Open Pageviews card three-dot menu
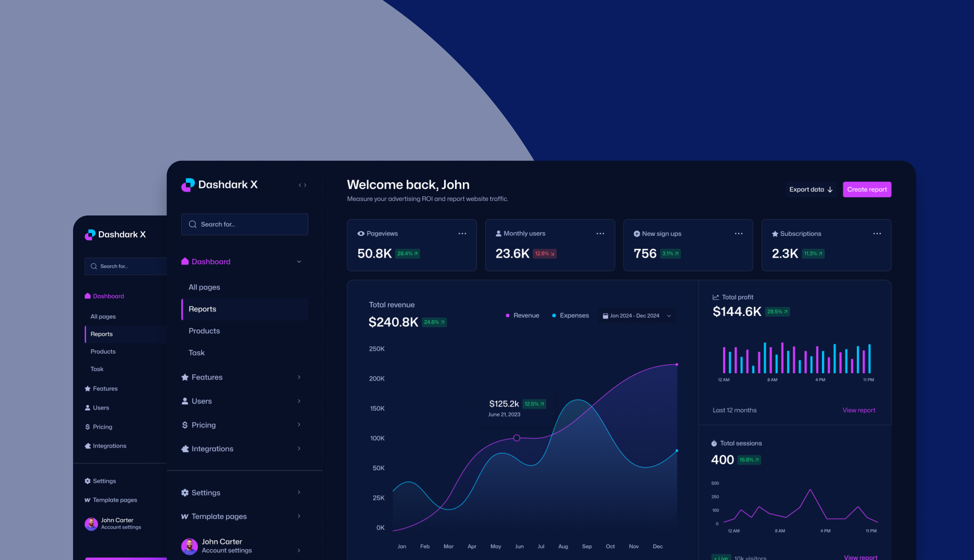This screenshot has width=974, height=560. coord(462,233)
